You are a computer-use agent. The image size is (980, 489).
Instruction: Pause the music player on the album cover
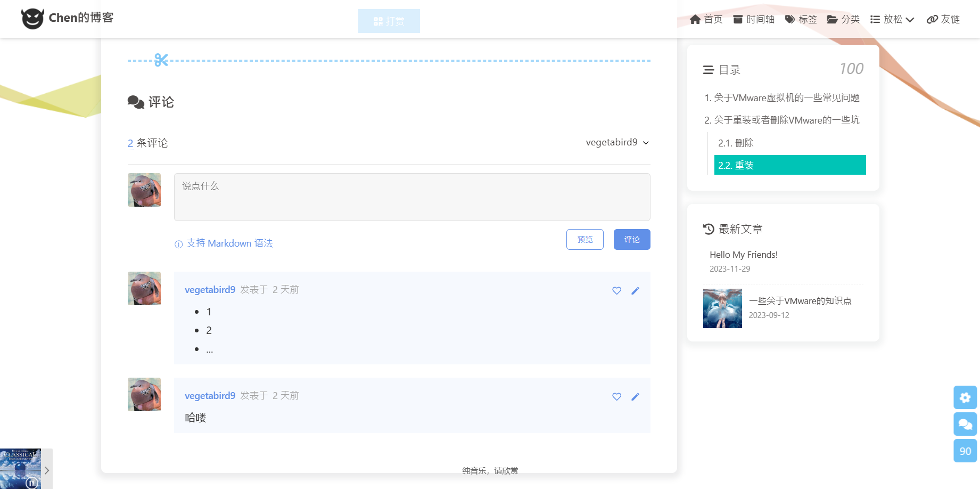point(32,483)
